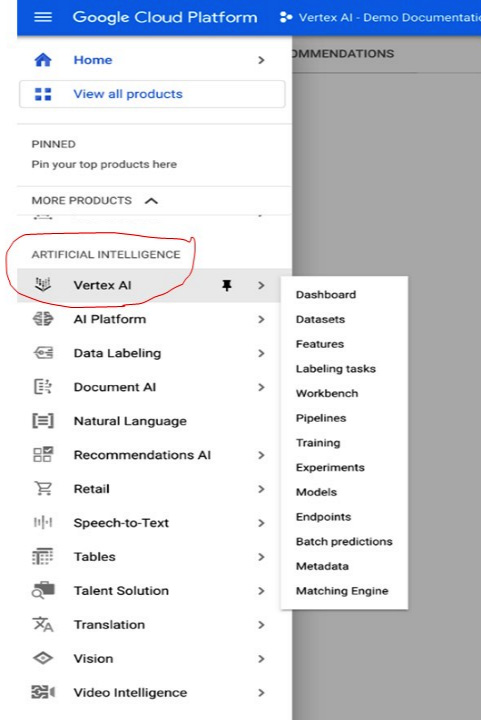Click the Video Intelligence camera icon

pos(43,692)
